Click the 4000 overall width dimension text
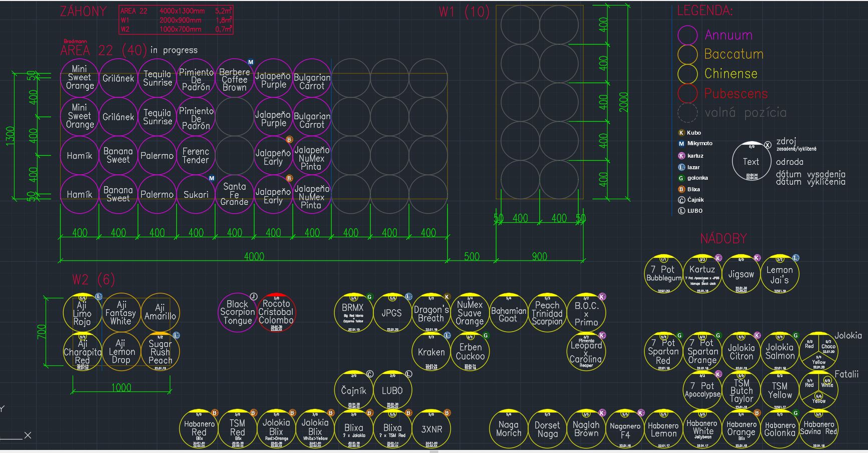 click(x=254, y=256)
